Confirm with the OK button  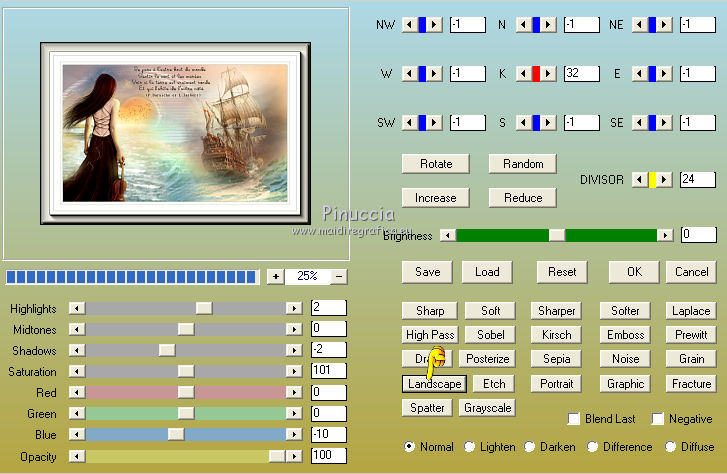click(x=634, y=272)
